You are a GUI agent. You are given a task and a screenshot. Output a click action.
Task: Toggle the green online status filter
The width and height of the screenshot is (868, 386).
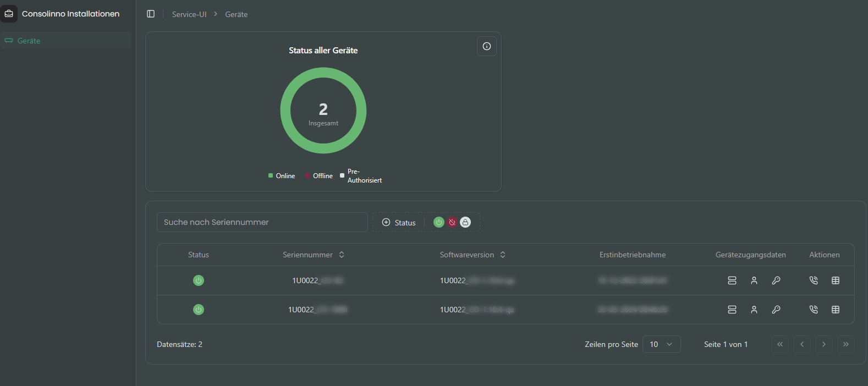(438, 222)
